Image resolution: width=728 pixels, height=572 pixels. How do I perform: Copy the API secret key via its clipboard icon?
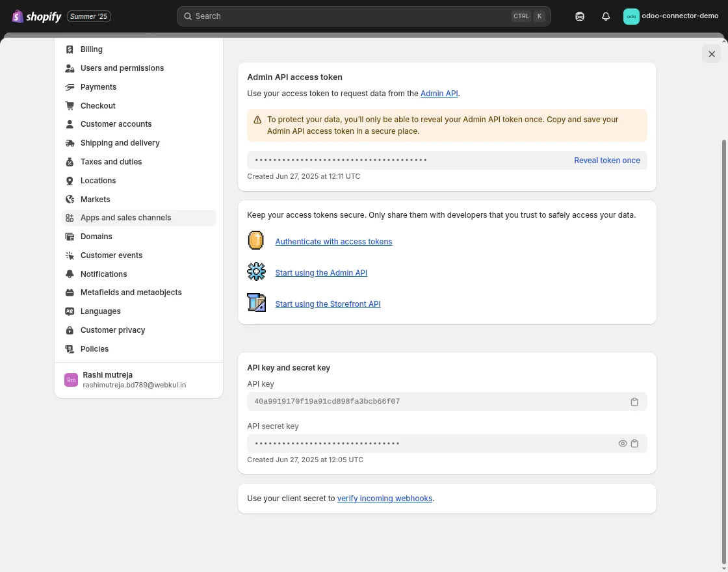[635, 443]
